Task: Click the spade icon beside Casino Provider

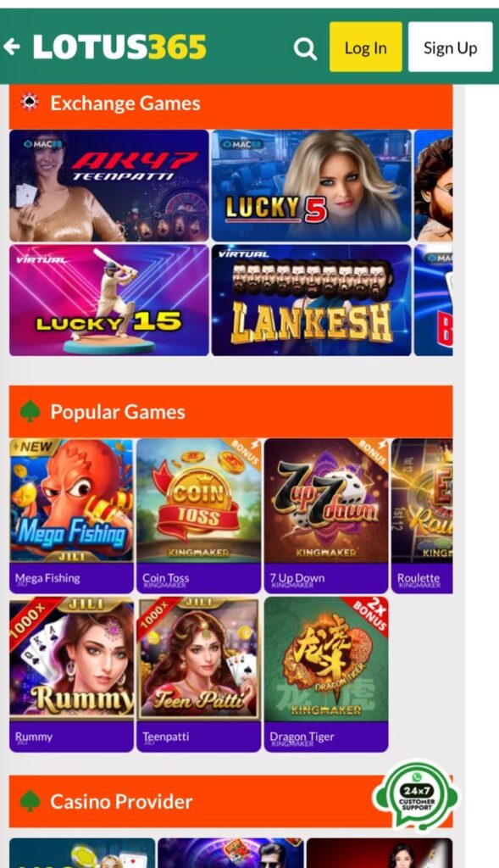Action: tap(30, 801)
